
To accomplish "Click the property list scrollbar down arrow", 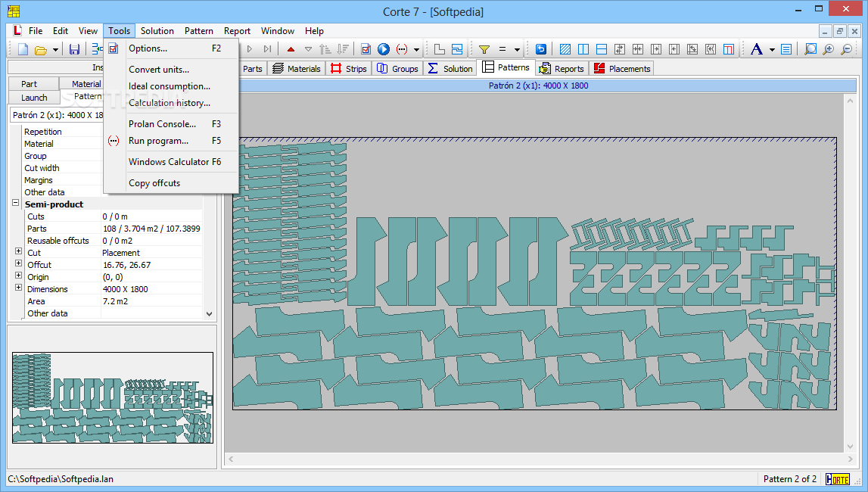I will click(x=210, y=314).
